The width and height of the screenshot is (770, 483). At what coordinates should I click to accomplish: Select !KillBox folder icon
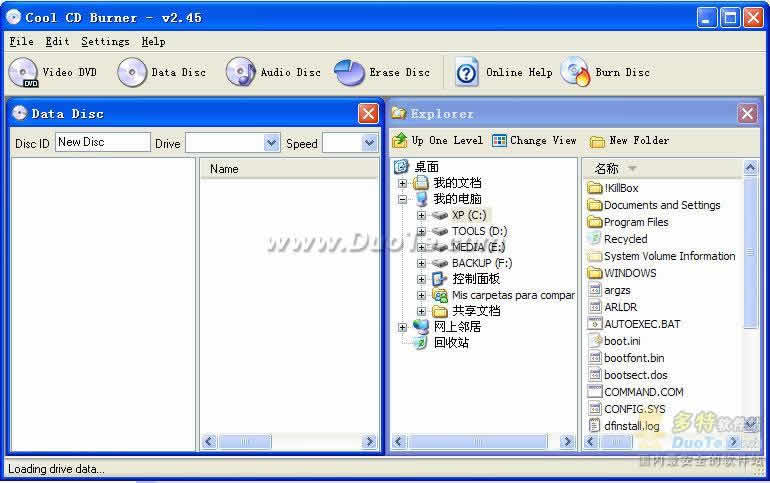[x=595, y=188]
